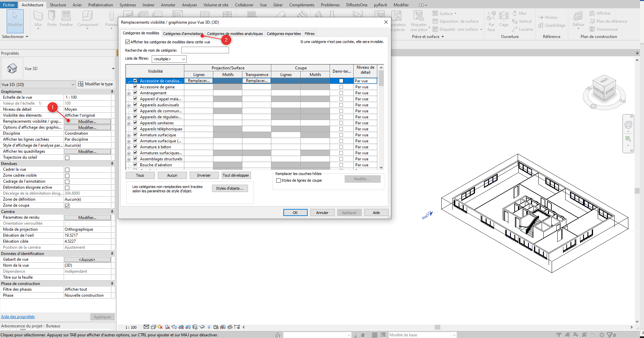Image resolution: width=644 pixels, height=338 pixels.
Task: Click the Modifier arrow tool in ribbon
Action: (15, 21)
